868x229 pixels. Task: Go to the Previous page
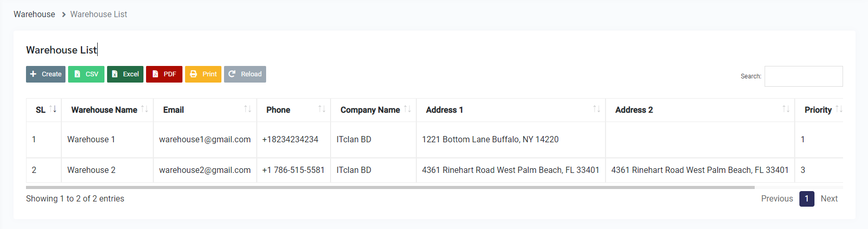coord(777,199)
